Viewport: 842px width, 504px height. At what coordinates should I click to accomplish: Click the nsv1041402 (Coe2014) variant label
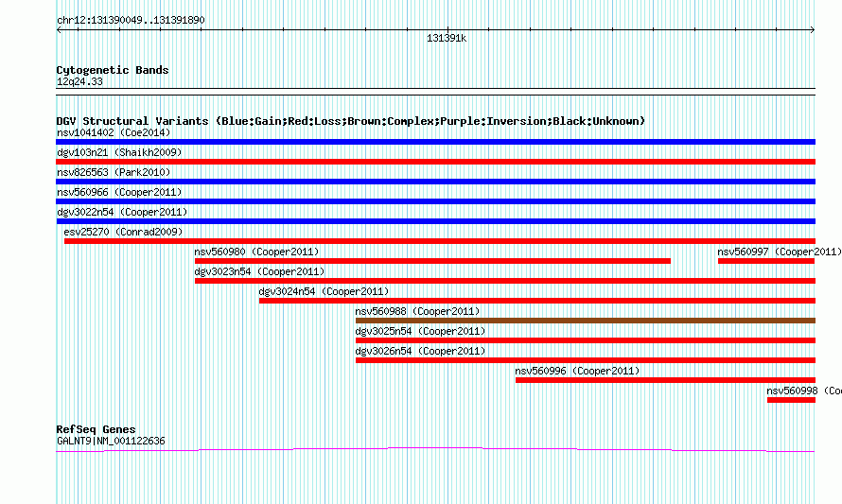[x=114, y=132]
